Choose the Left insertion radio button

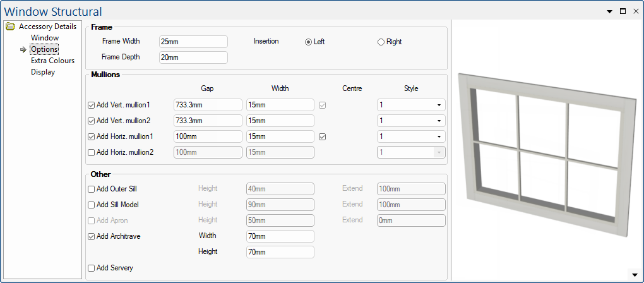(x=308, y=42)
